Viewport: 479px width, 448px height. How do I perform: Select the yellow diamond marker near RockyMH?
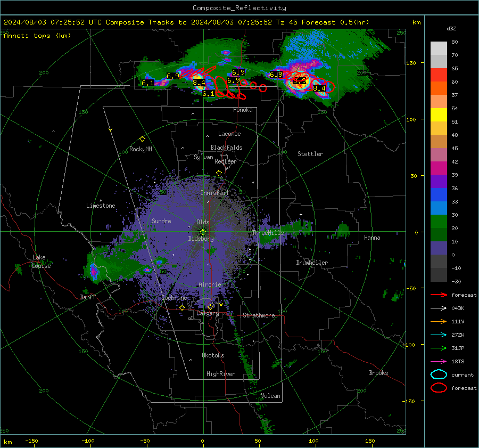coord(142,139)
